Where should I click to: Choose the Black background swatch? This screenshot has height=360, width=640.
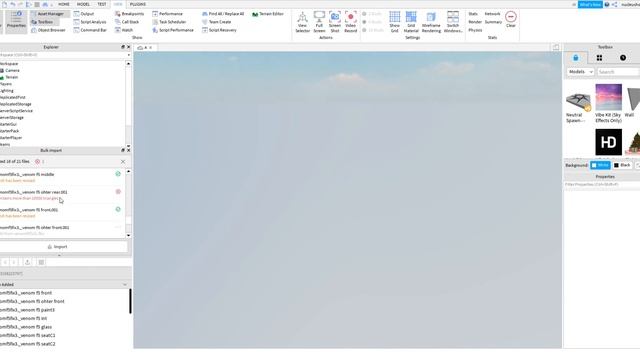[622, 165]
